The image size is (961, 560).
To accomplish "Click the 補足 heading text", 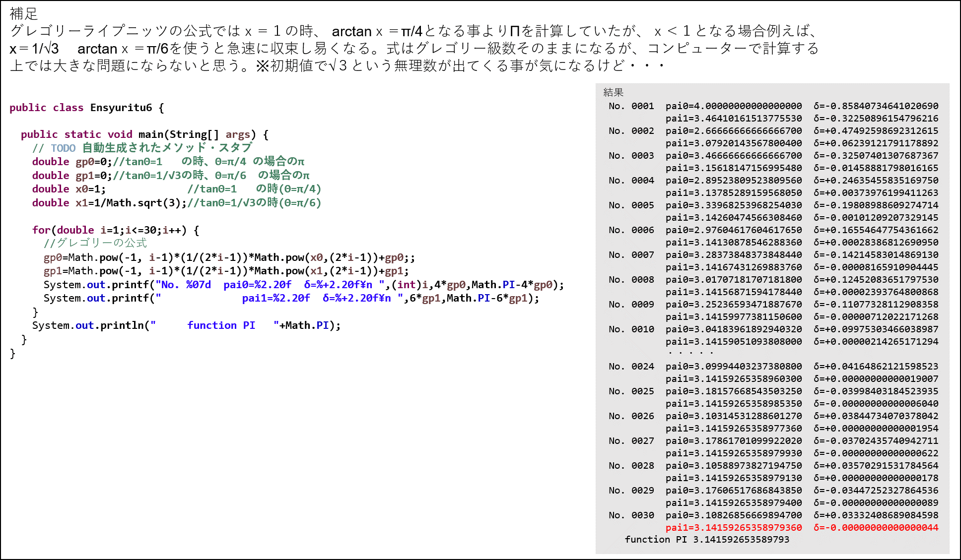I will (23, 13).
